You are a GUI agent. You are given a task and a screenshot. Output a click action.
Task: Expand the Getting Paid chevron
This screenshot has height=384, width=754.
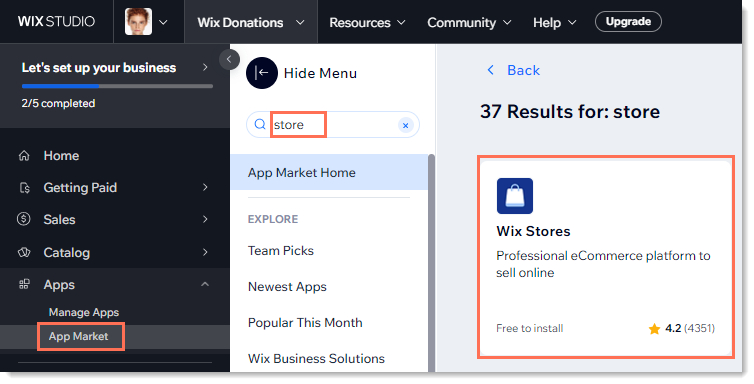click(205, 187)
